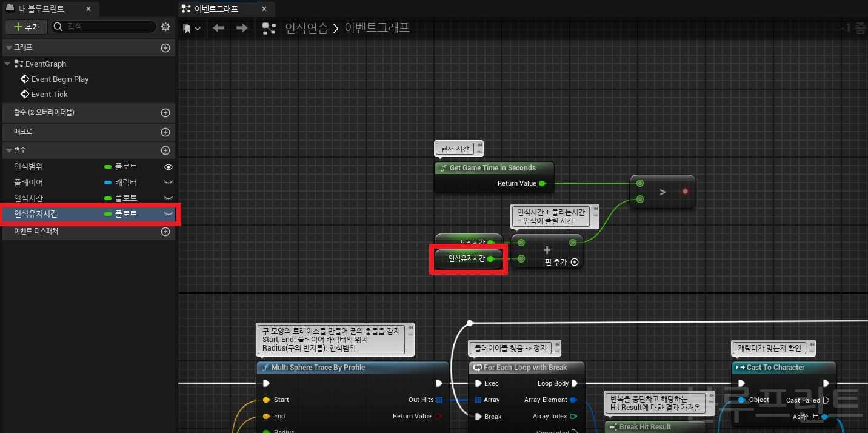868x433 pixels.
Task: Click the graph hierarchy icon in breadcrumb
Action: pos(269,29)
